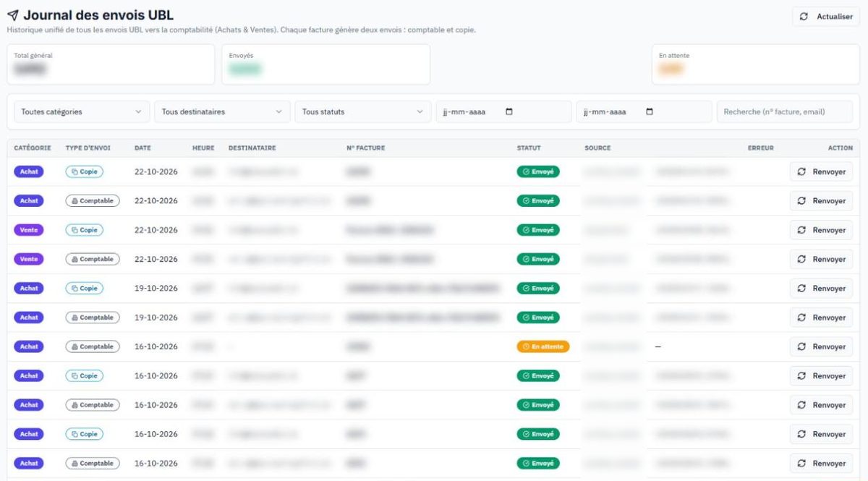Image resolution: width=868 pixels, height=481 pixels.
Task: Resend the Achat Copie 22-10-2026 entry
Action: (821, 172)
